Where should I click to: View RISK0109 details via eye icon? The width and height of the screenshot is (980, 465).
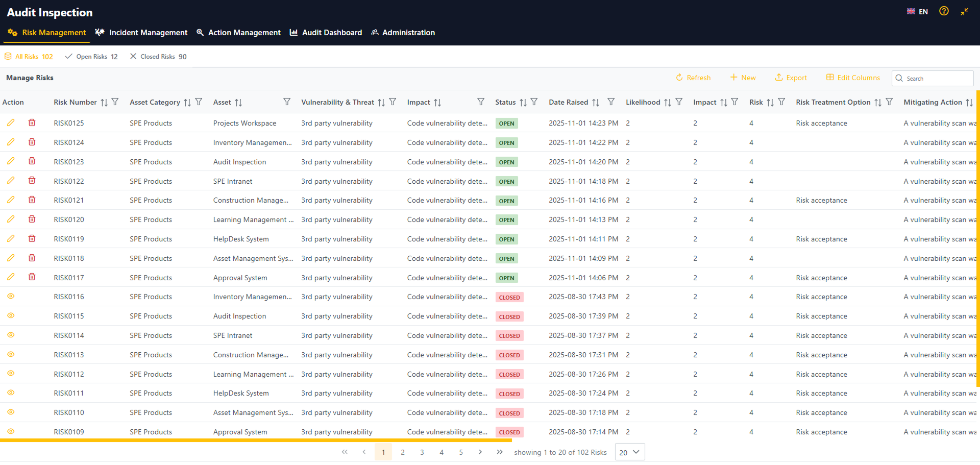[x=11, y=431]
